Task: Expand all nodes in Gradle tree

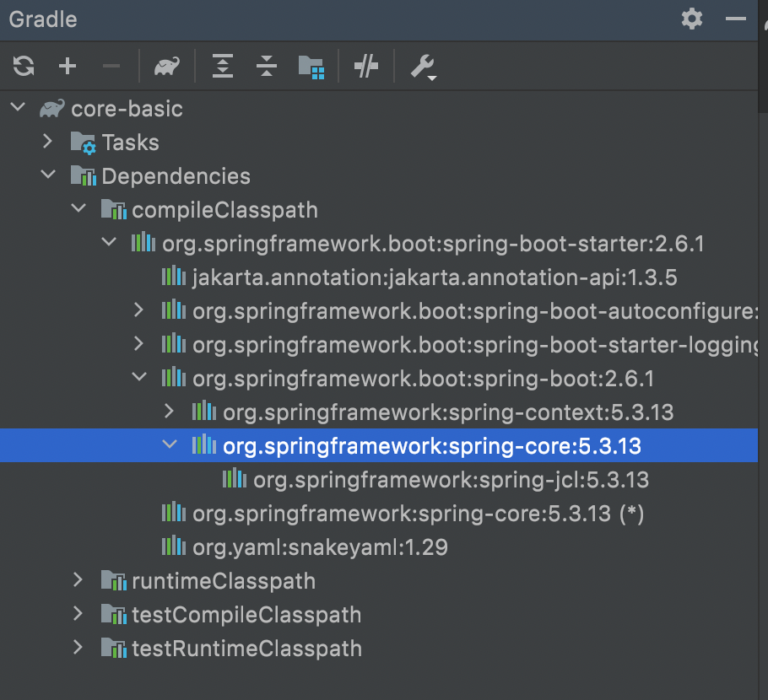Action: tap(222, 66)
